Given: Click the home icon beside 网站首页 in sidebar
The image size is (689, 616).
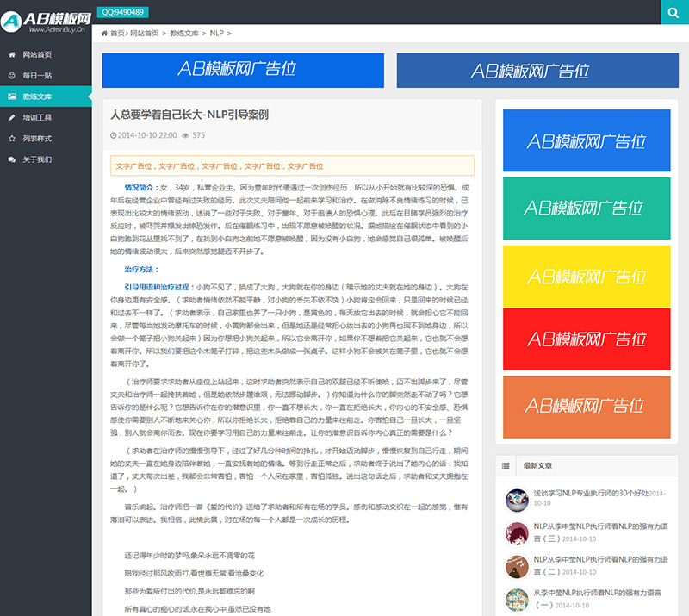Looking at the screenshot, I should 12,54.
